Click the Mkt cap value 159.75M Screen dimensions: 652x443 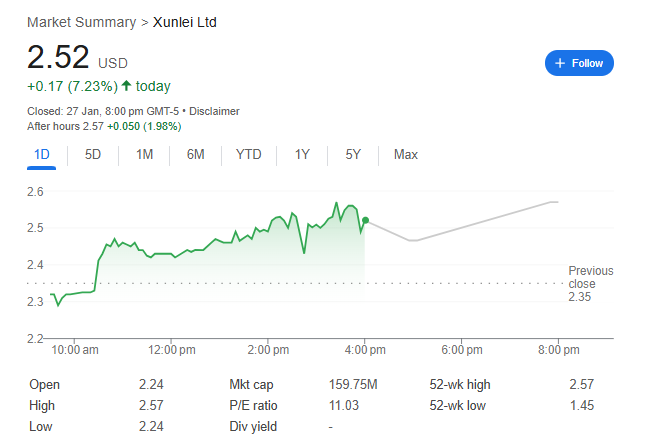352,384
